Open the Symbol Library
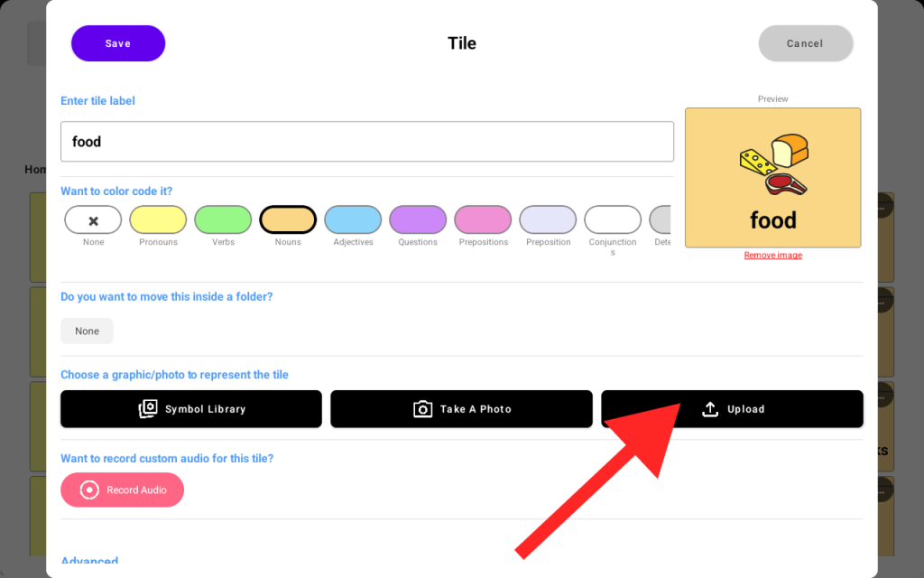The height and width of the screenshot is (578, 924). [191, 409]
